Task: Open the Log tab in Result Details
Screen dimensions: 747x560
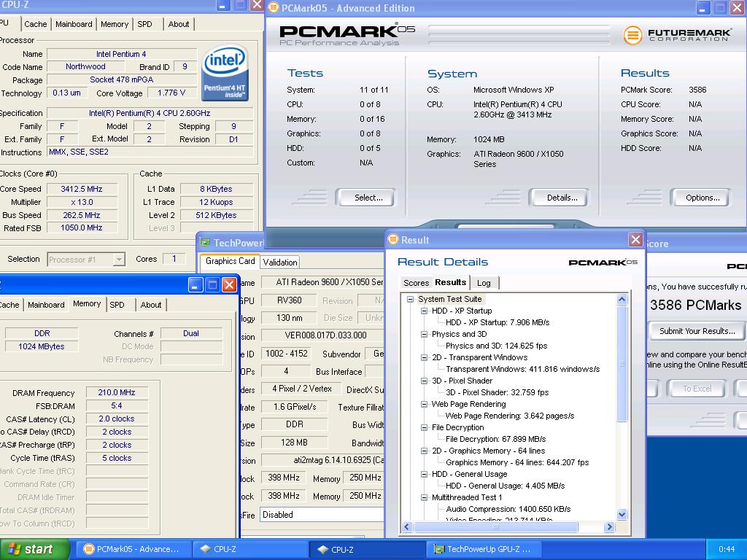Action: point(484,283)
